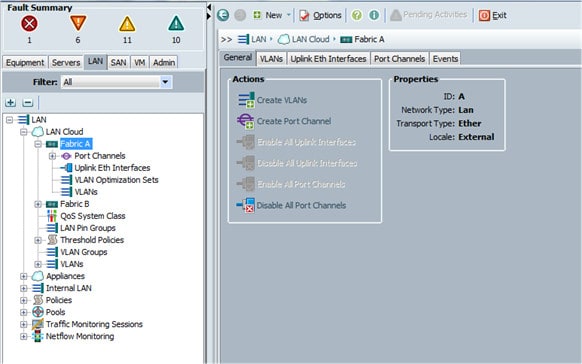Click the Create VLANs action icon

click(246, 100)
